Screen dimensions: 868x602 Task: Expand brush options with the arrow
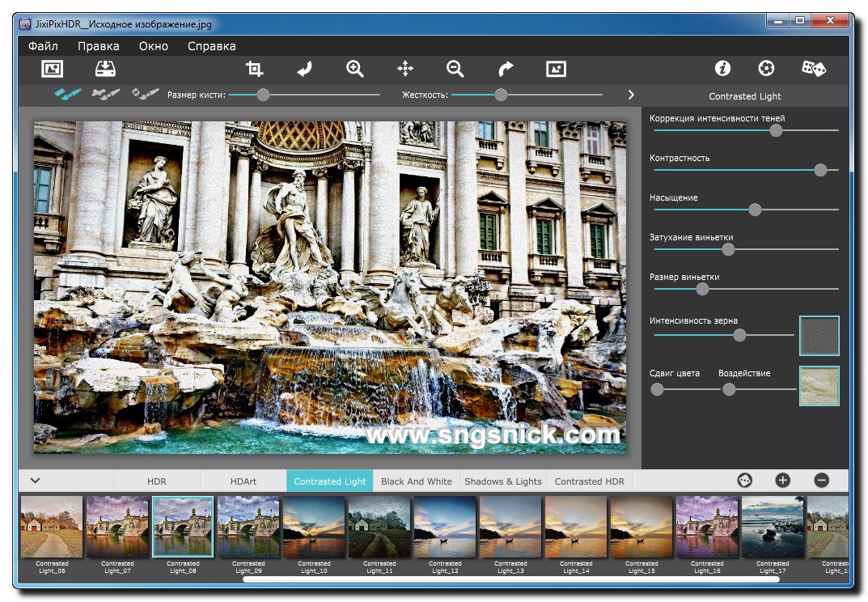point(631,95)
